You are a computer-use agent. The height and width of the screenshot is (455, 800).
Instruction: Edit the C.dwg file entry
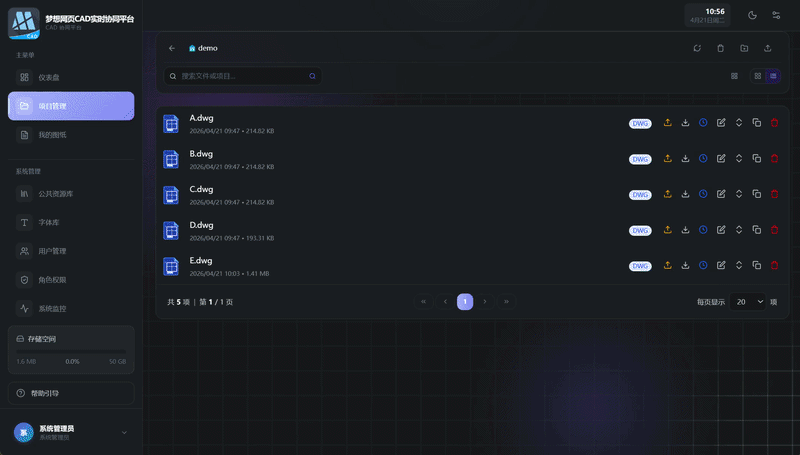coord(721,194)
